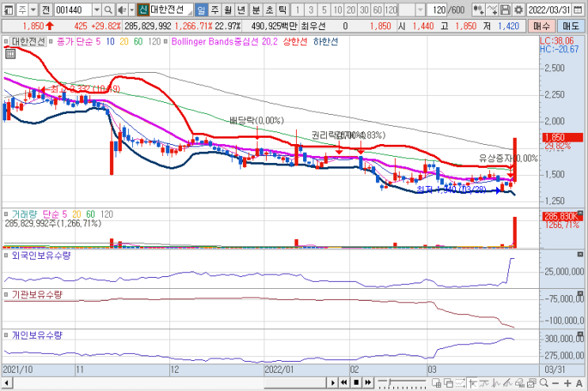The height and width of the screenshot is (391, 588).
Task: Toggle the 60 interval button
Action: coord(377,9)
